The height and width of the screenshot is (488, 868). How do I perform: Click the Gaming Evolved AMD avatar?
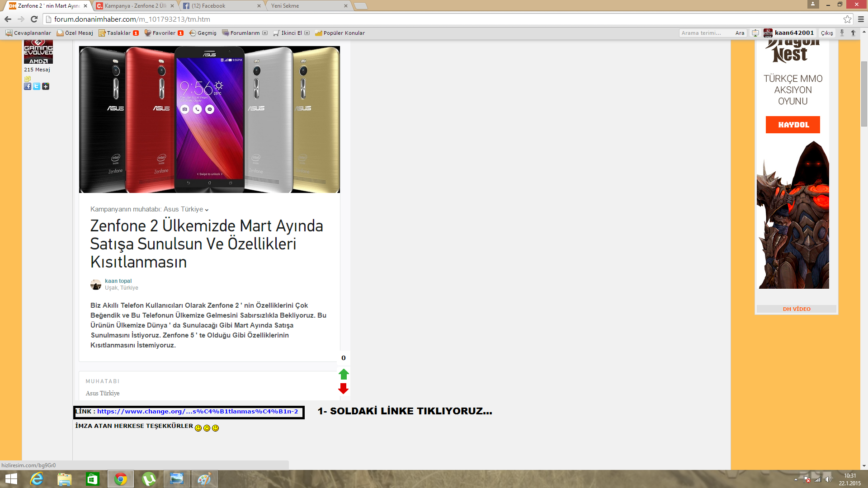coord(38,52)
